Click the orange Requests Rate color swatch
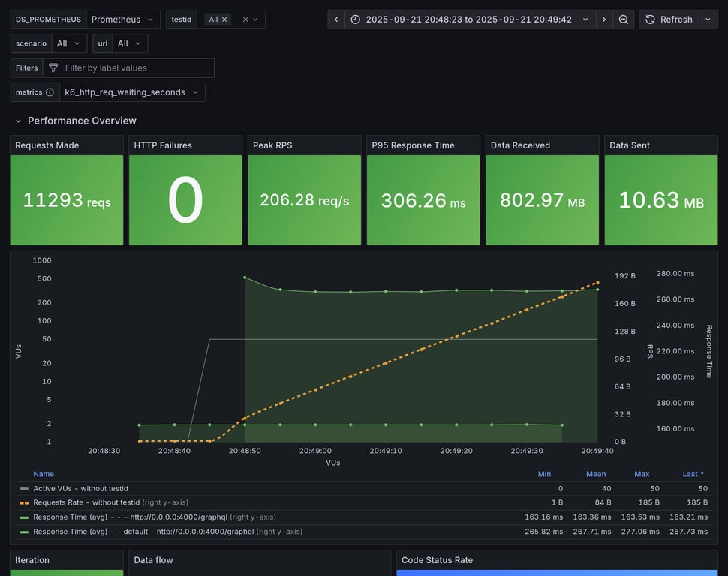The height and width of the screenshot is (576, 728). click(25, 502)
